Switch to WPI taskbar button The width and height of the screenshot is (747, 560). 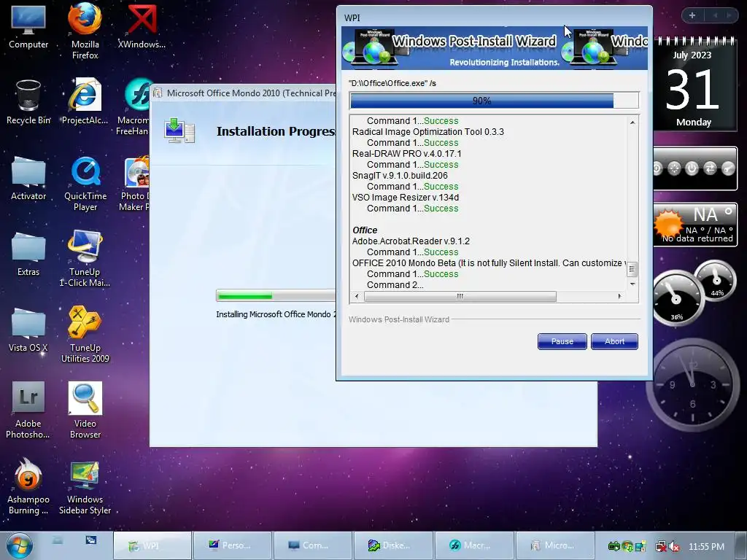click(152, 545)
